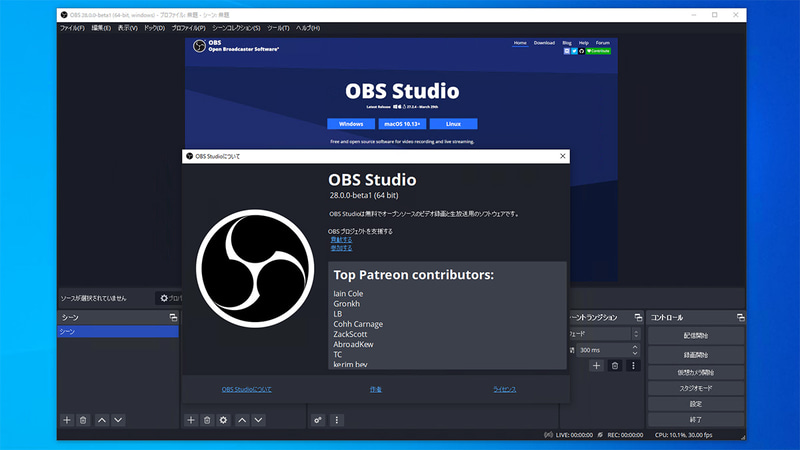The width and height of the screenshot is (800, 450).
Task: Click contributor name Iain Cole
Action: pos(348,293)
